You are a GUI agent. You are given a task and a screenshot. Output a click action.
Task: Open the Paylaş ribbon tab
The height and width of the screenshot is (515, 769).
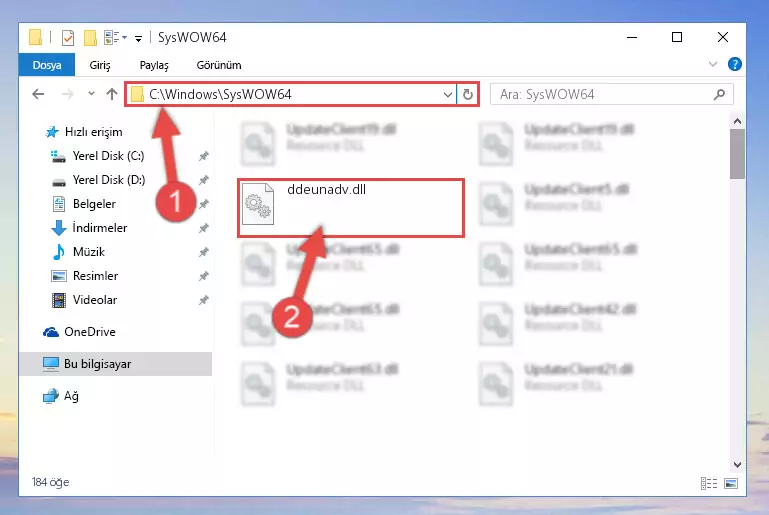pyautogui.click(x=154, y=65)
